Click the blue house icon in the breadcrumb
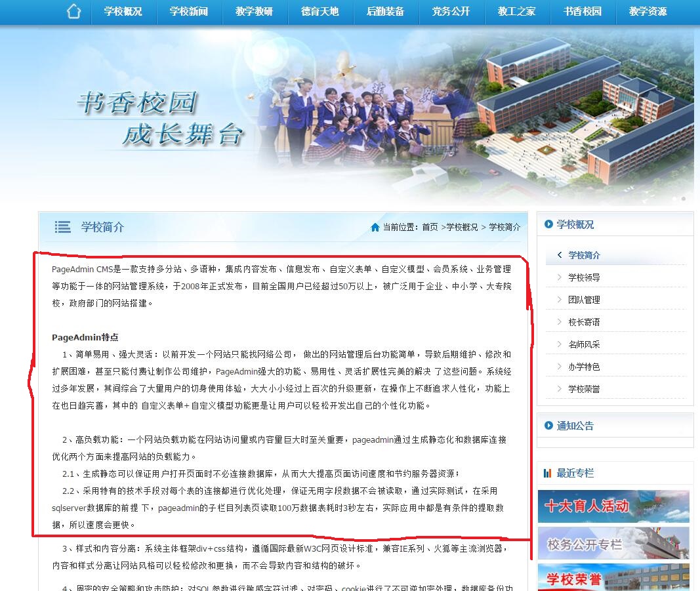The image size is (700, 591). click(x=375, y=227)
